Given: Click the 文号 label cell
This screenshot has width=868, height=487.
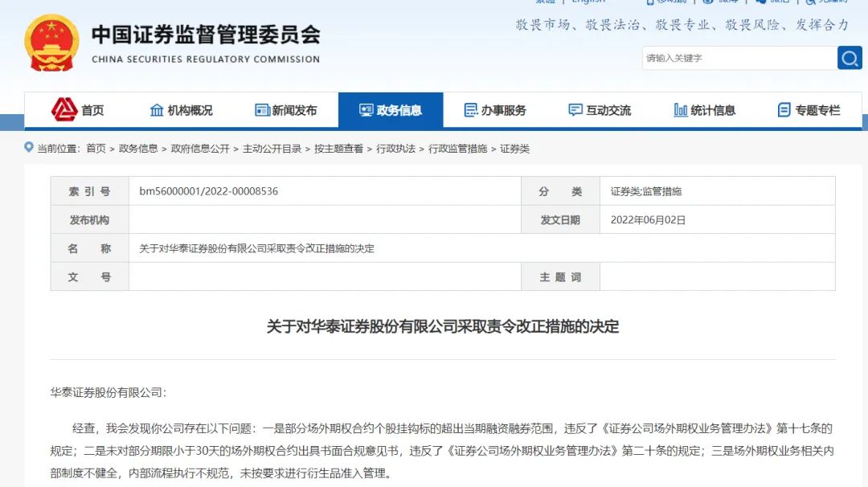Looking at the screenshot, I should (90, 276).
